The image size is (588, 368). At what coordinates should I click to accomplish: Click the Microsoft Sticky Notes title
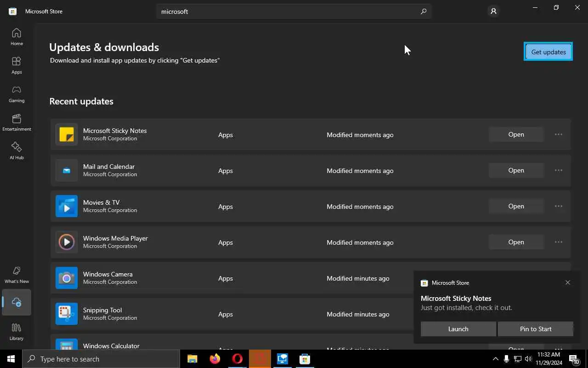tap(115, 131)
